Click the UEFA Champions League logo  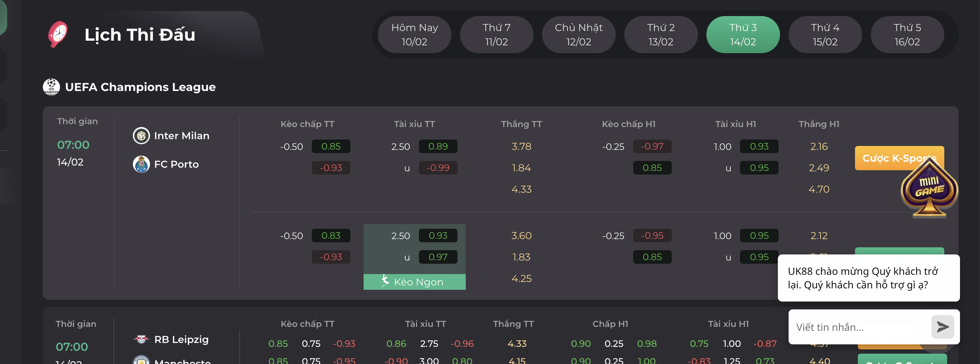[x=51, y=87]
